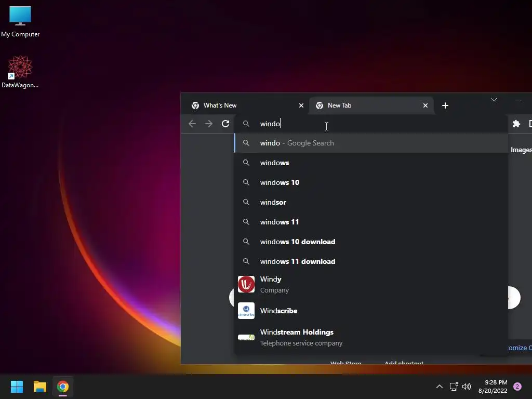Select 'windows 11 download' suggestion
This screenshot has width=532, height=399.
[371, 261]
